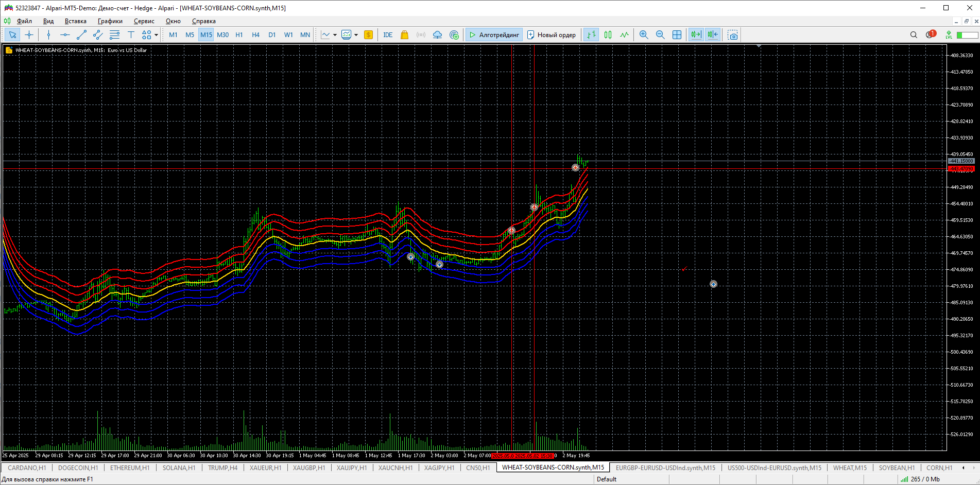
Task: Switch to the ETHEREUM,H1 chart tab
Action: click(x=130, y=468)
